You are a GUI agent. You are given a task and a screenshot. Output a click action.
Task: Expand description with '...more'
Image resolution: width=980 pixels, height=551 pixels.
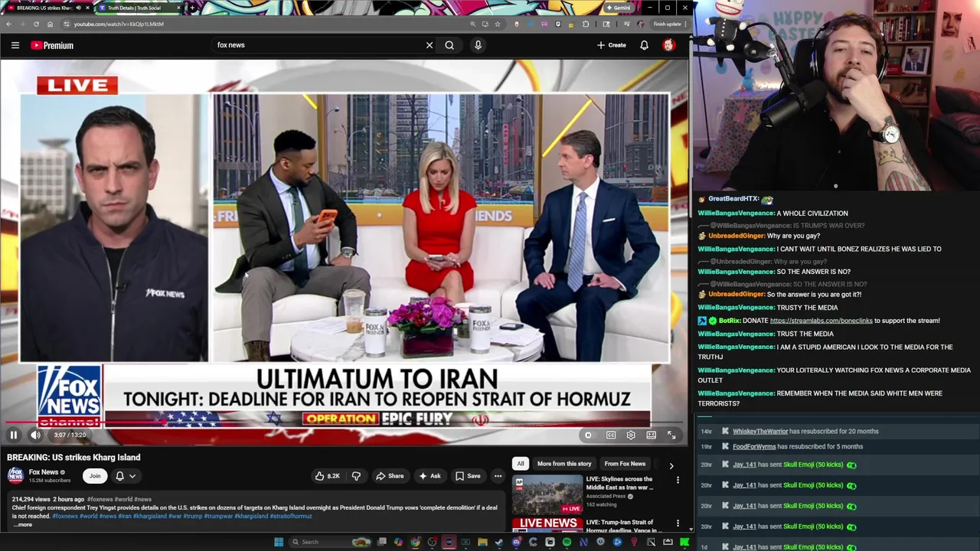[x=21, y=524]
